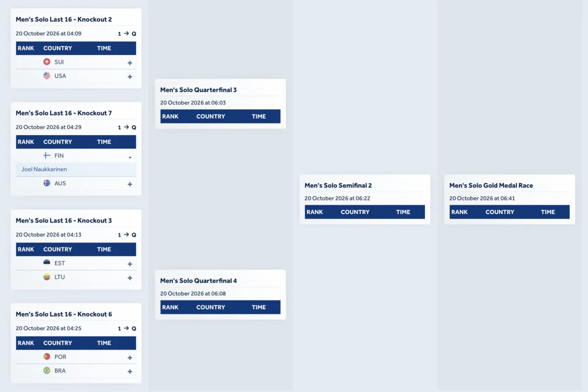The height and width of the screenshot is (392, 588).
Task: Click the Australia flag icon
Action: coord(47,183)
